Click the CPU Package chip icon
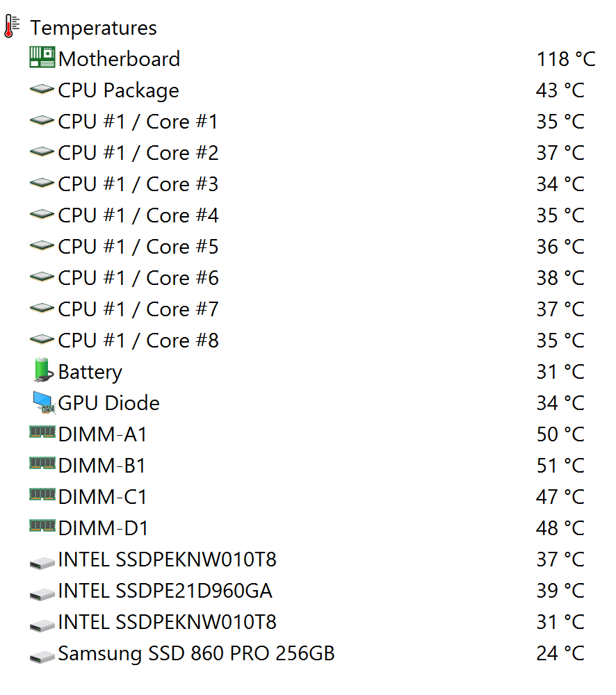This screenshot has height=695, width=616. [x=42, y=90]
